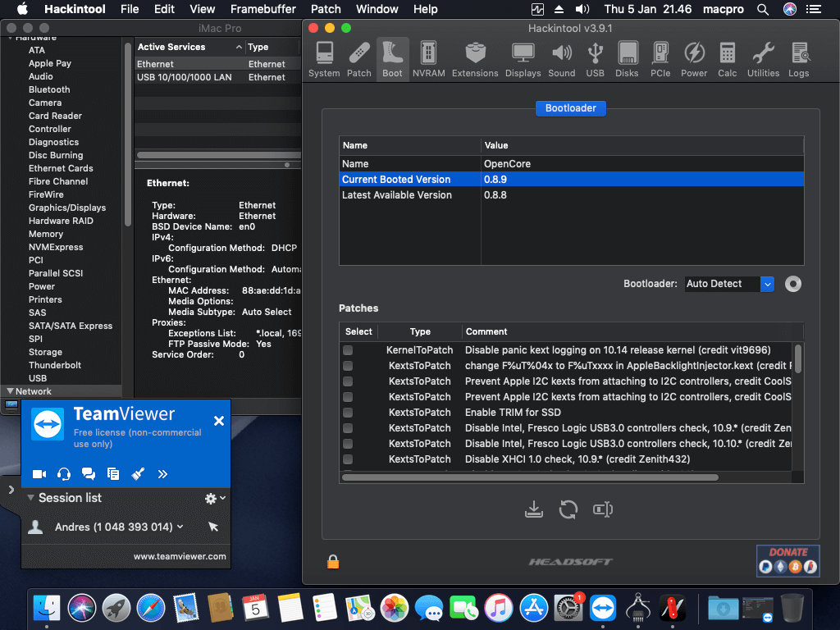Start TeamViewer video call icon
840x630 pixels.
39,474
